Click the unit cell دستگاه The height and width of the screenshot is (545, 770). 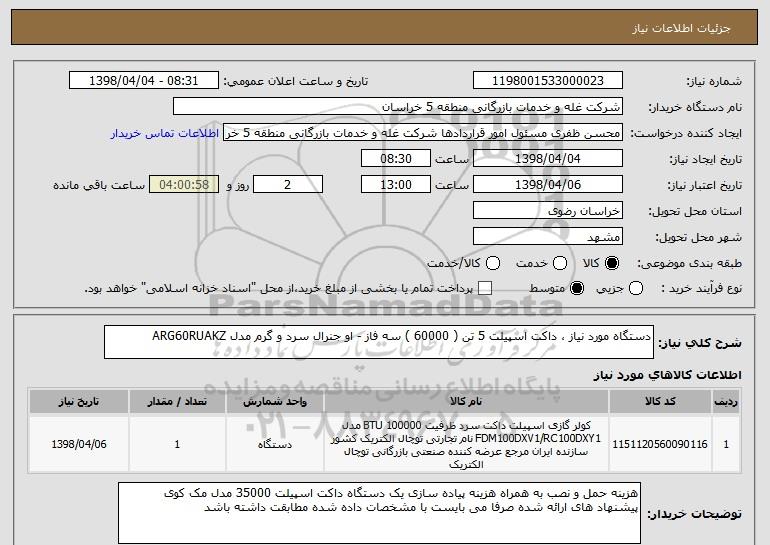pos(275,444)
